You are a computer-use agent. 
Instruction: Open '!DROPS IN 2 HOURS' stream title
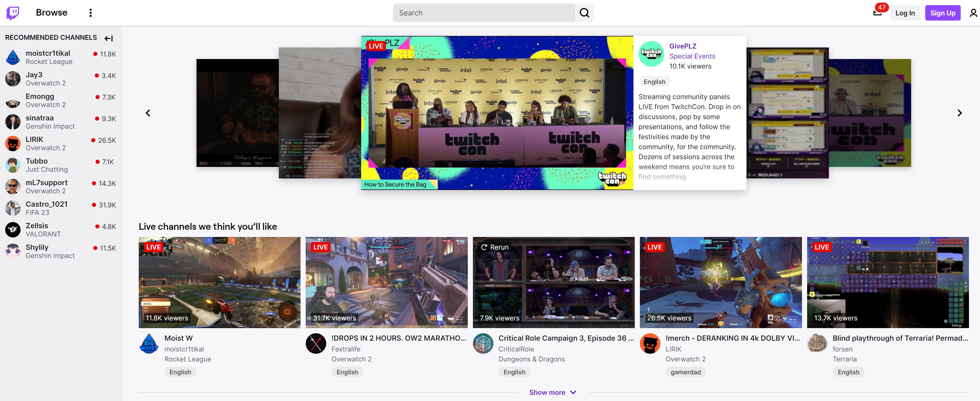[x=398, y=338]
